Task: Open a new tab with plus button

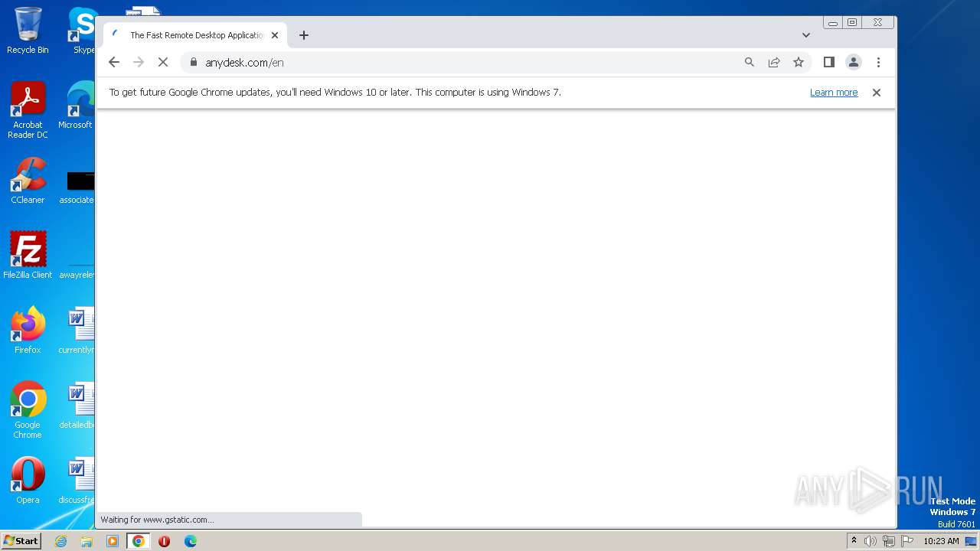Action: pos(304,35)
